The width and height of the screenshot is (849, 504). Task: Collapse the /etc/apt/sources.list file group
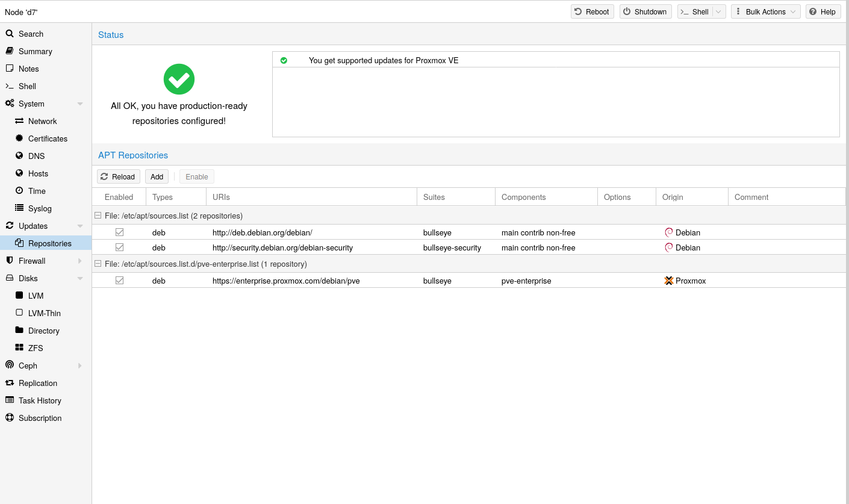pyautogui.click(x=98, y=216)
